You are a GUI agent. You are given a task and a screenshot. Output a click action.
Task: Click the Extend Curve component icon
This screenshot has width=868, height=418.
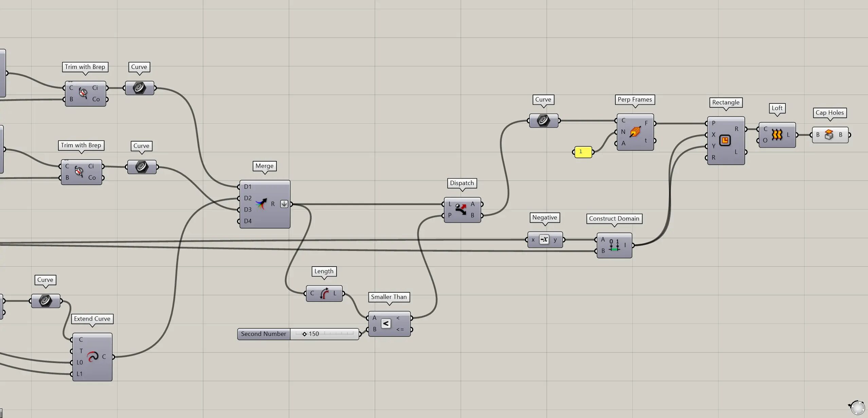click(x=92, y=357)
